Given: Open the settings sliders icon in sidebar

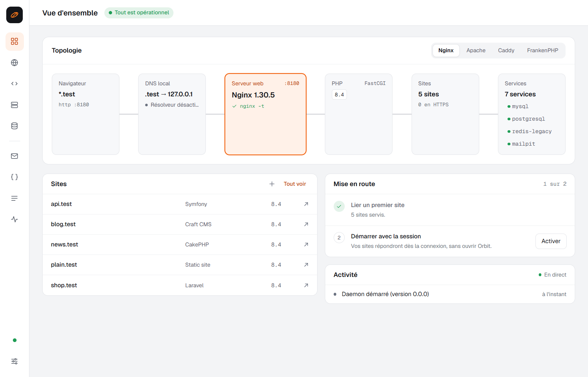Looking at the screenshot, I should 14,361.
